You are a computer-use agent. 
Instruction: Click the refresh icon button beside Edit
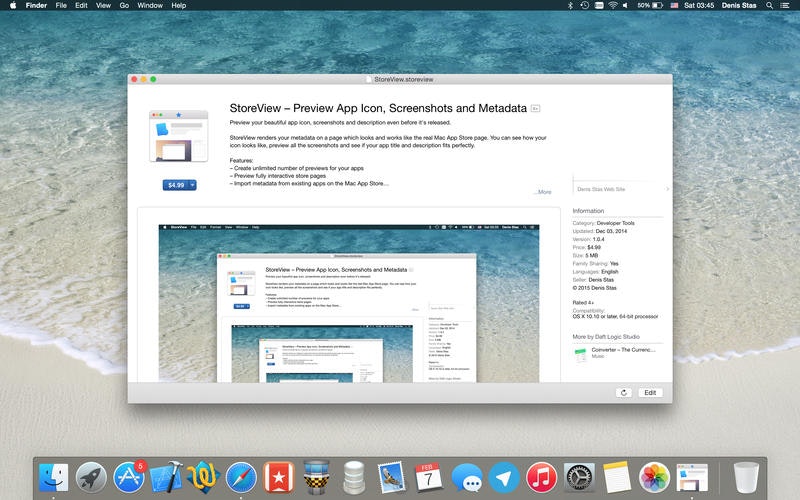(x=623, y=392)
